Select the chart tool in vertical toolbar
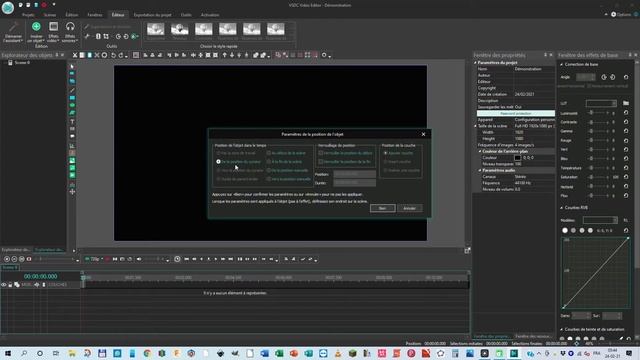The image size is (640, 360). coord(72,145)
